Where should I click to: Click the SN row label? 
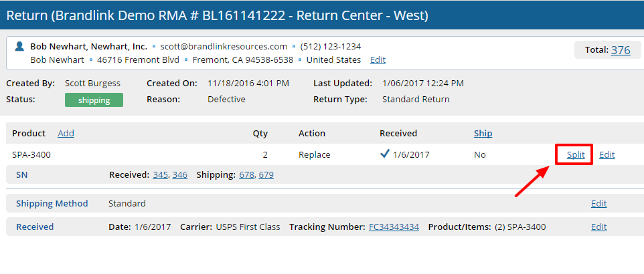[21, 175]
